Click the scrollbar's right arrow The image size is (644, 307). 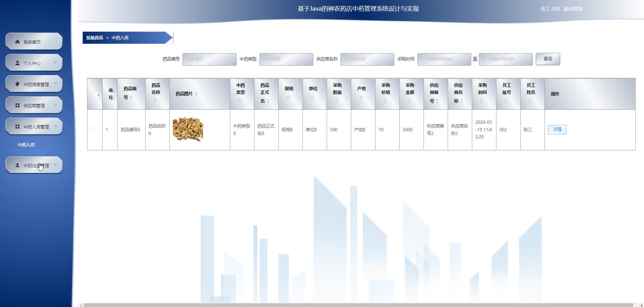(642, 305)
